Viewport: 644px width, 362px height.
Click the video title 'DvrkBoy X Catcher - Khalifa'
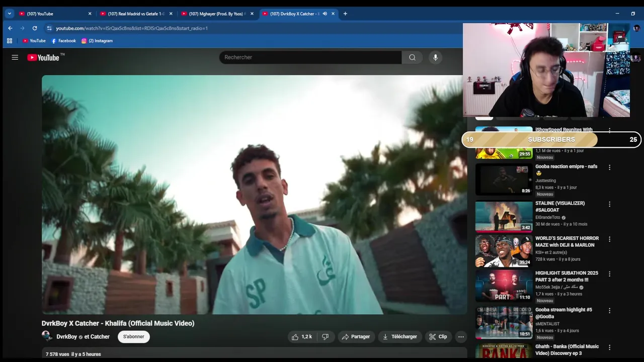[118, 323]
